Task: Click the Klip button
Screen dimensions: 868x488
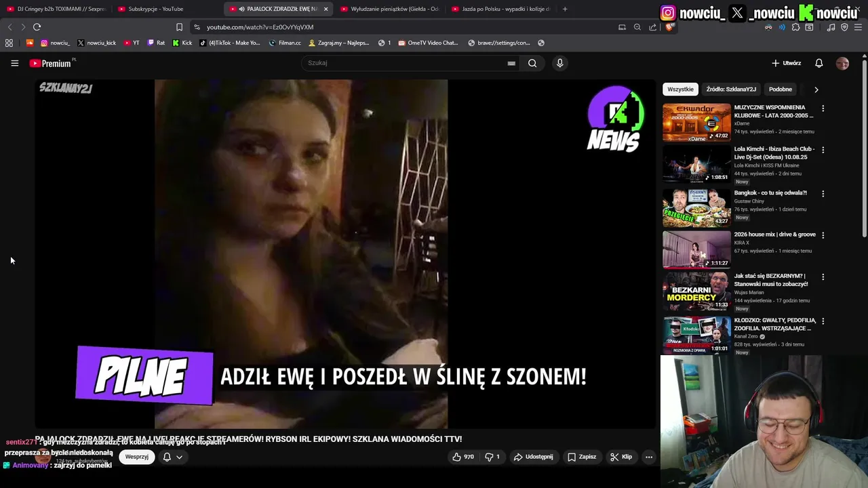Action: pos(621,457)
